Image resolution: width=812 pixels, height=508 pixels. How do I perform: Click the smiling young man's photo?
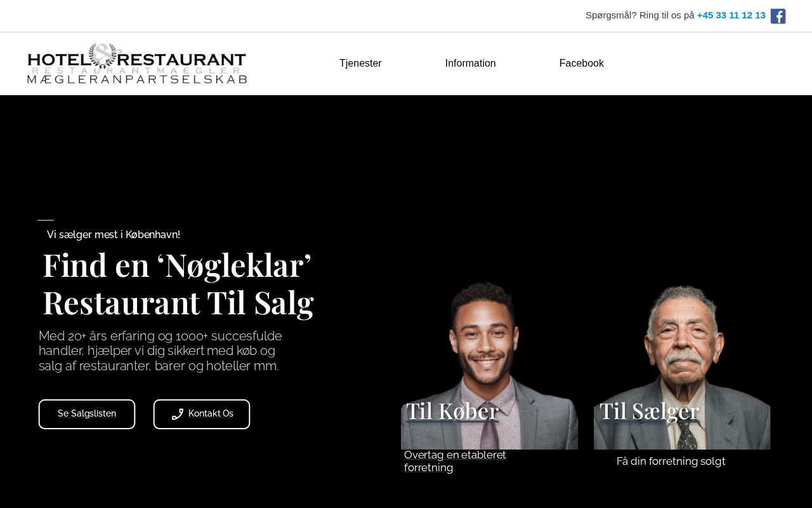pos(489,366)
